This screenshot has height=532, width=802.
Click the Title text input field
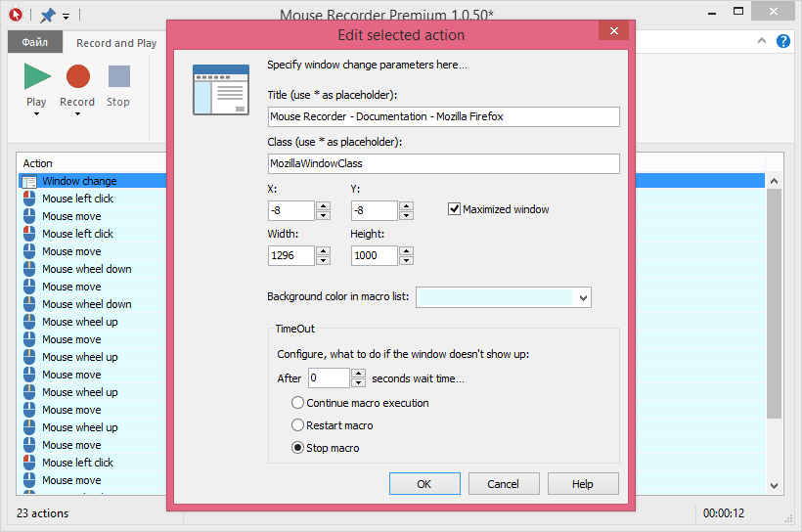tap(444, 116)
